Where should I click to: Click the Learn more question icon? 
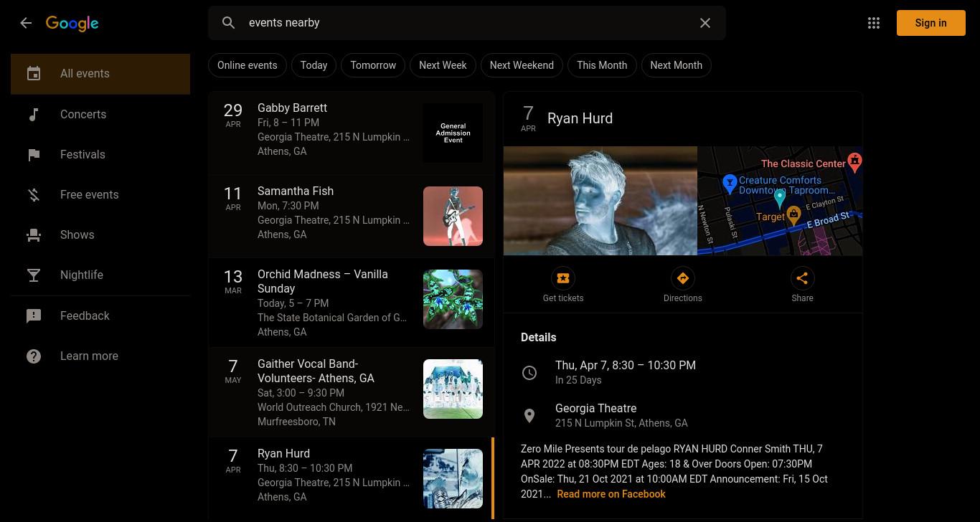(34, 356)
